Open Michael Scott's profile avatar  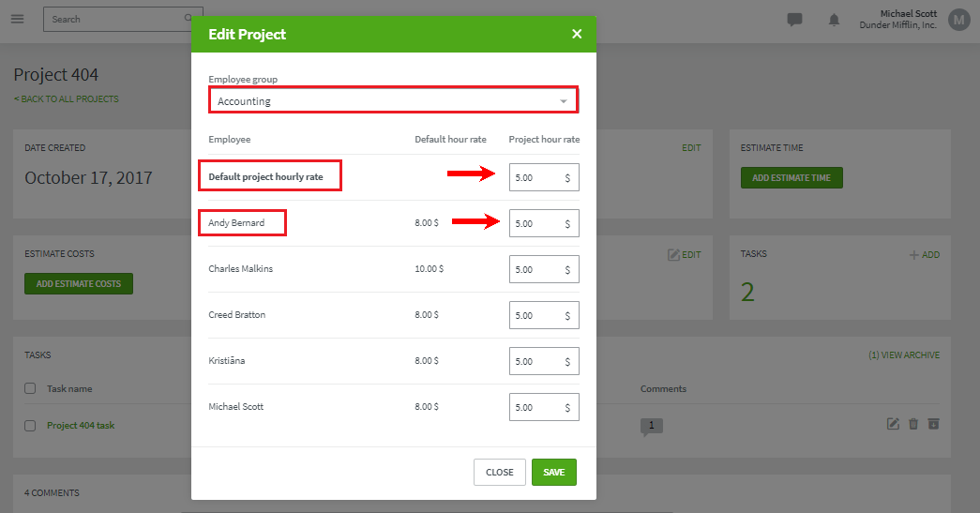958,20
